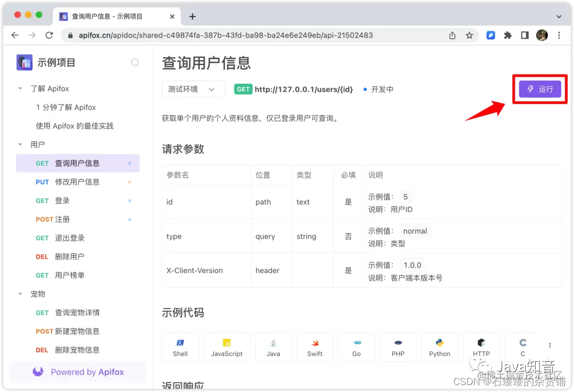574x392 pixels.
Task: Open Chrome extensions puzzle icon
Action: tap(508, 35)
